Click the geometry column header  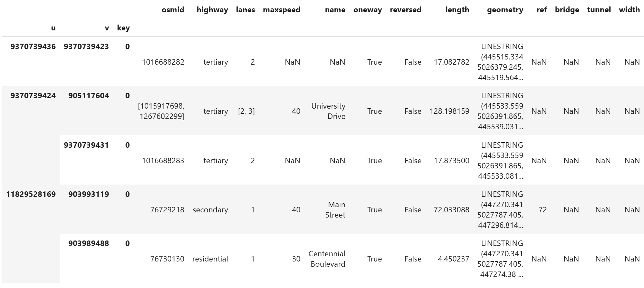(x=505, y=10)
